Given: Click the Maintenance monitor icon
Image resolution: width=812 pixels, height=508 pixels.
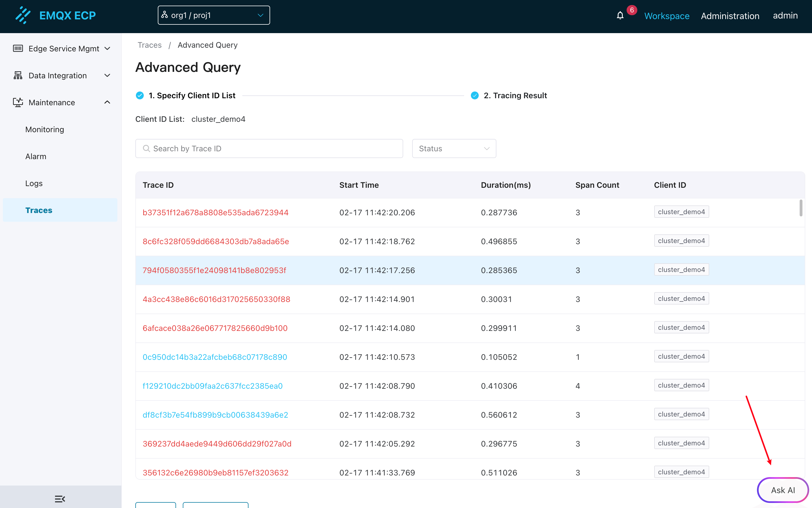Looking at the screenshot, I should [x=18, y=102].
